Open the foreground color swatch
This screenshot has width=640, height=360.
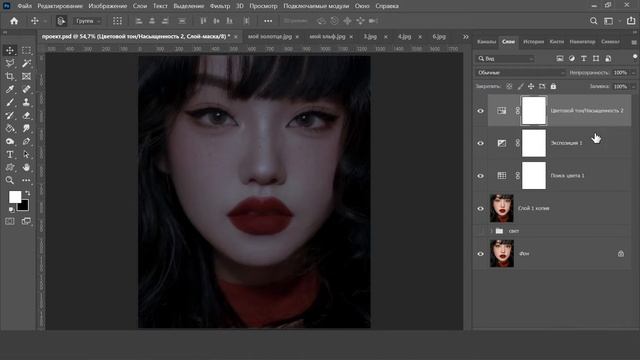click(15, 197)
